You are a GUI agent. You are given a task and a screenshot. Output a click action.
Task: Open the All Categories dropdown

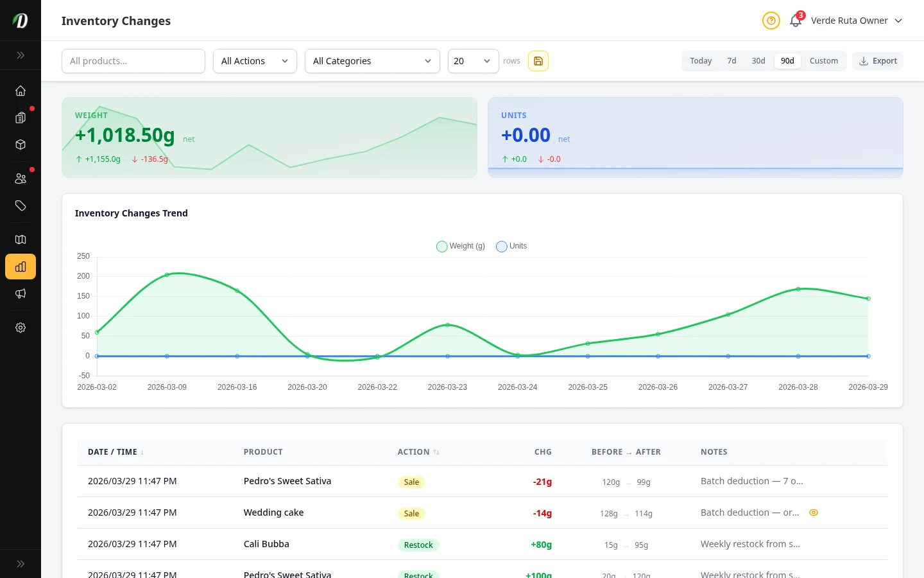click(372, 61)
